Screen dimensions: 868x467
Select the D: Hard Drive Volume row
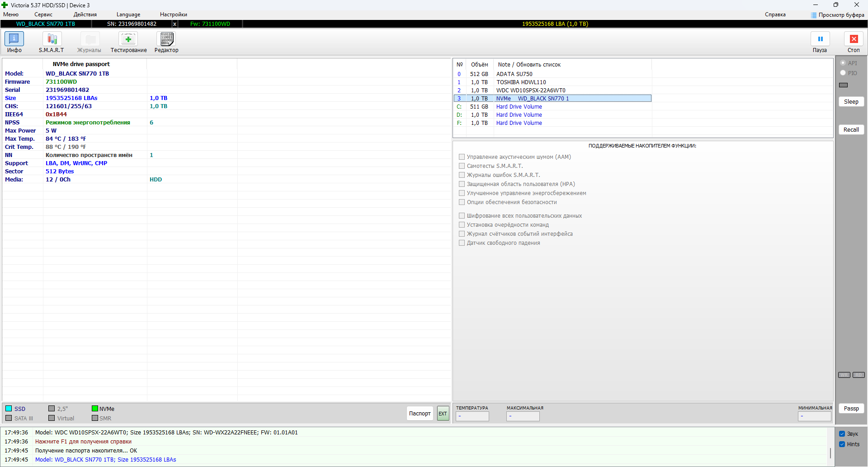(x=552, y=115)
